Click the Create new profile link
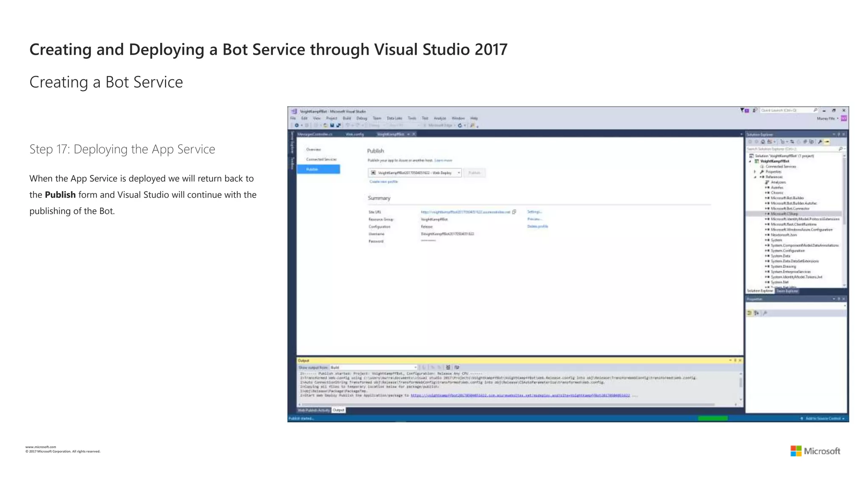 click(384, 182)
